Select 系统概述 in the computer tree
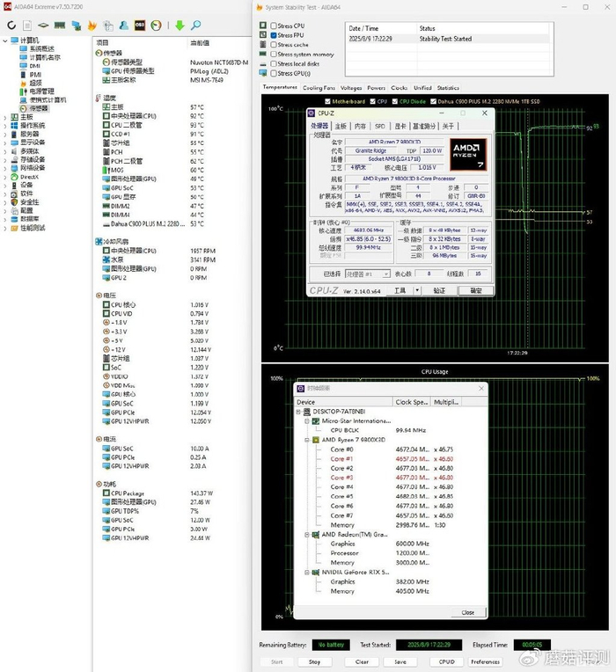Image resolution: width=616 pixels, height=672 pixels. click(x=42, y=49)
